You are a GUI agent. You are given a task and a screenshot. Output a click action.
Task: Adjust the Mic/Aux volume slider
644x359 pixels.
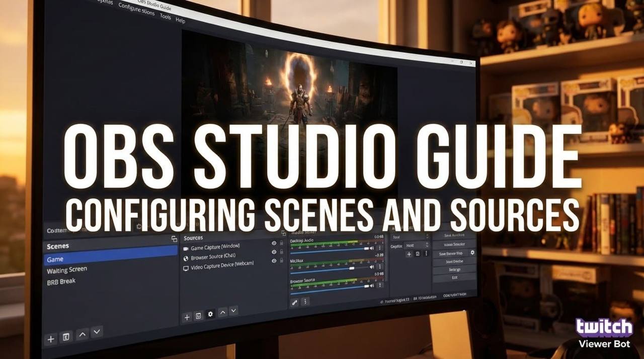tap(352, 268)
